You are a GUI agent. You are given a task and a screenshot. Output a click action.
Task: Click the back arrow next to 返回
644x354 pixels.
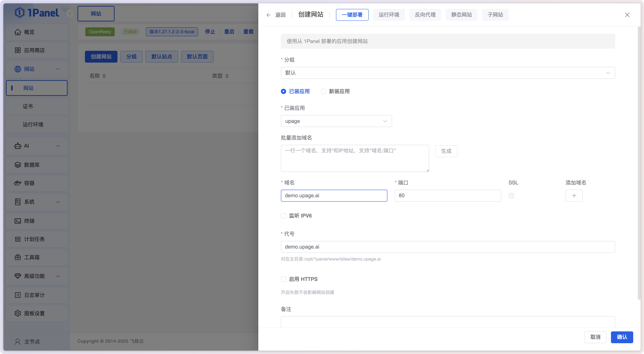pyautogui.click(x=269, y=15)
